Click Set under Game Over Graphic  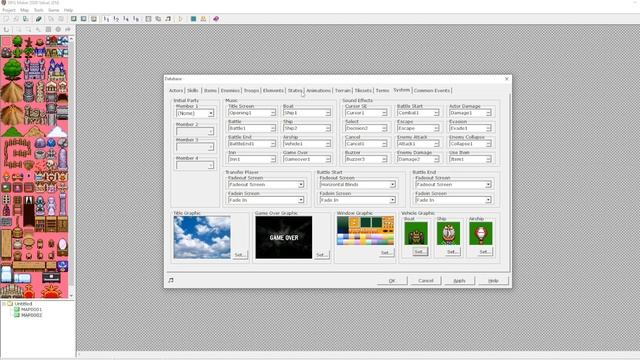(321, 255)
